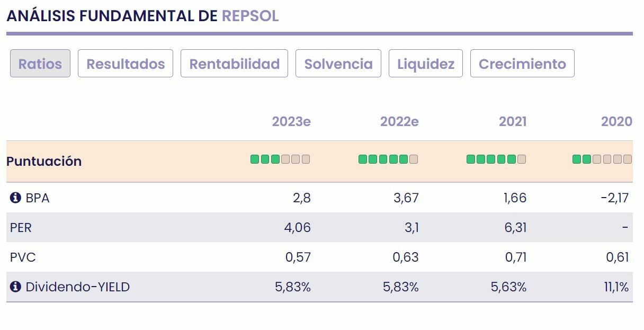This screenshot has width=644, height=330.
Task: Click the 2021 score rating bar
Action: coord(496,159)
